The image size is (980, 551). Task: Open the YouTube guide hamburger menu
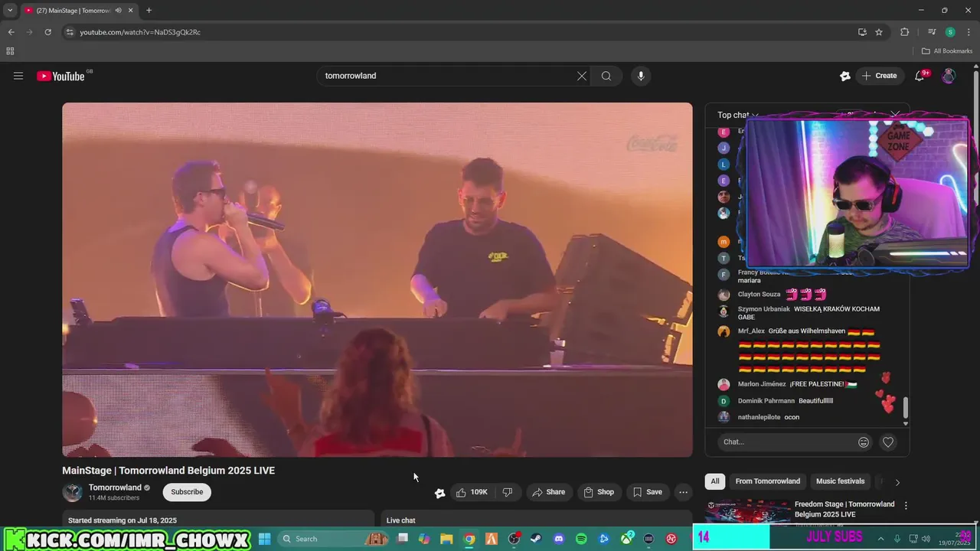18,76
